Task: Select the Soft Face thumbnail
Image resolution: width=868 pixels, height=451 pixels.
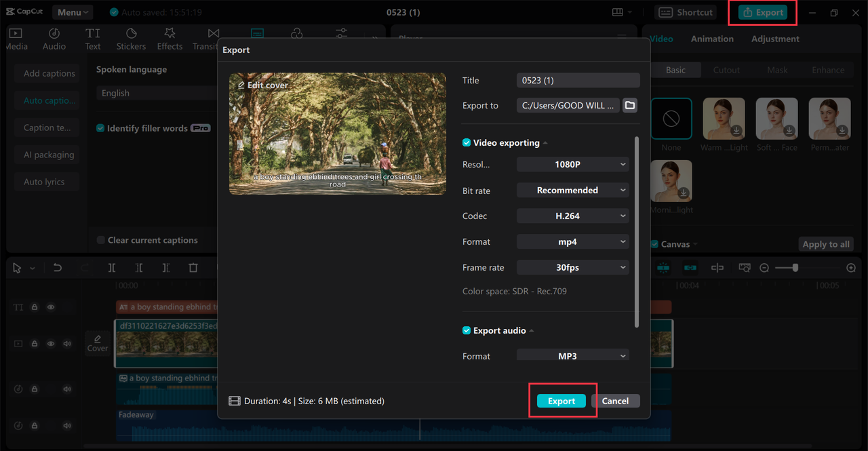Action: pyautogui.click(x=776, y=119)
